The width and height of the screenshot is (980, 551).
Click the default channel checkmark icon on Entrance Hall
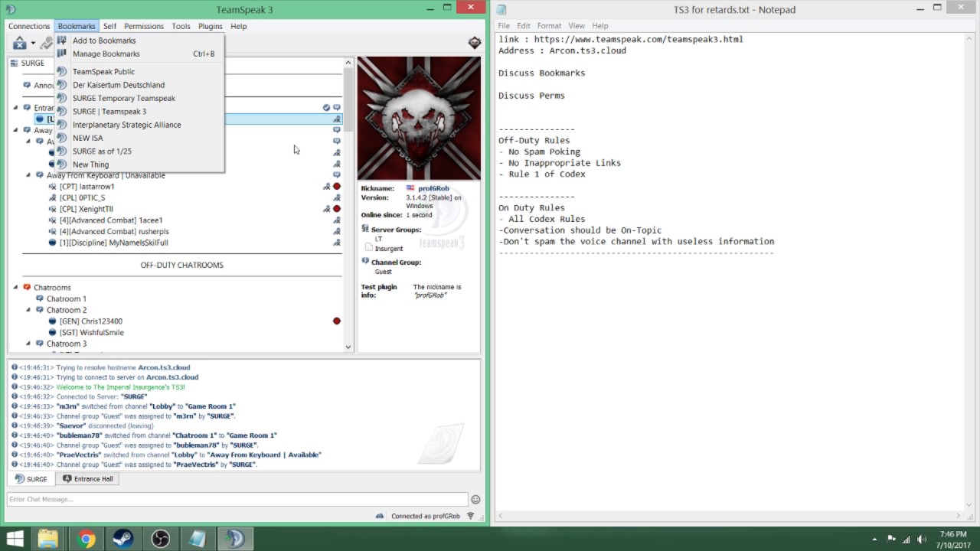(326, 108)
